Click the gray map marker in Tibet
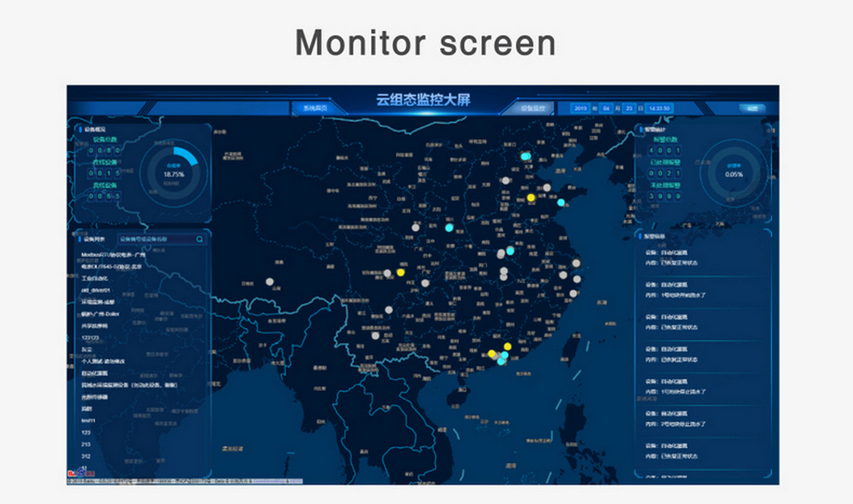The height and width of the screenshot is (504, 853). coord(270,281)
